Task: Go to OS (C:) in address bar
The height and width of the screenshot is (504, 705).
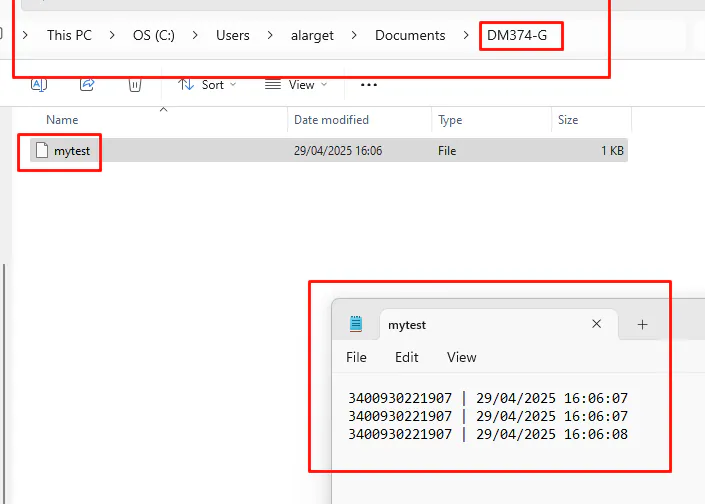Action: [154, 35]
